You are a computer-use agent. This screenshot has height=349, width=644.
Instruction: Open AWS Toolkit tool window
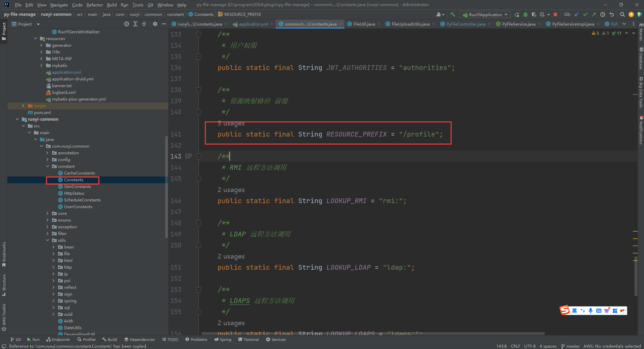pyautogui.click(x=4, y=317)
